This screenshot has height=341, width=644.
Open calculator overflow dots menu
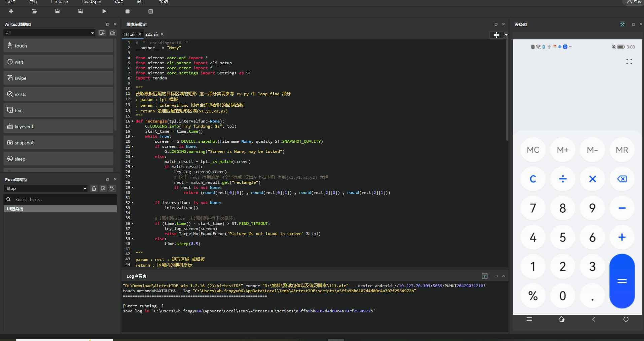point(629,61)
